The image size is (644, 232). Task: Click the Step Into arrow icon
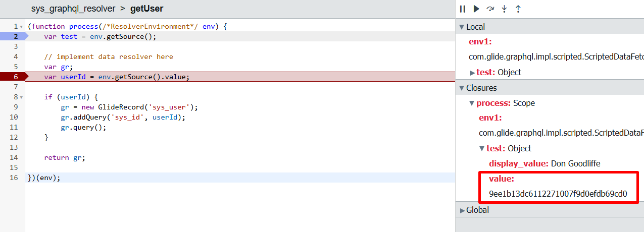[x=504, y=9]
